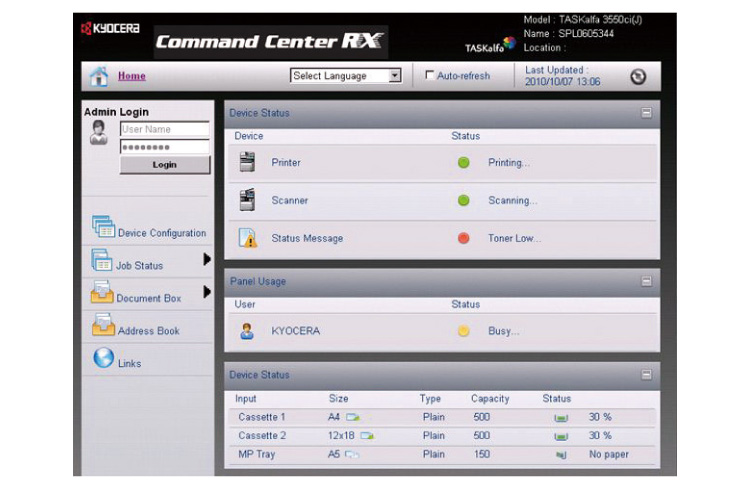Click the Home house icon

(x=99, y=77)
